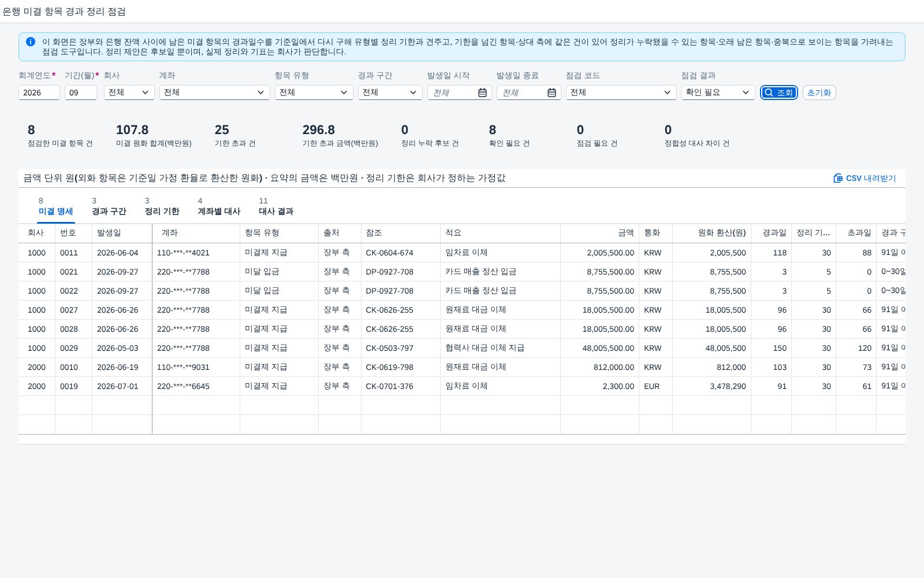Click the 기한 초과 금액(백만원) summary value 296.8
Image resolution: width=924 pixels, height=578 pixels.
tap(319, 130)
